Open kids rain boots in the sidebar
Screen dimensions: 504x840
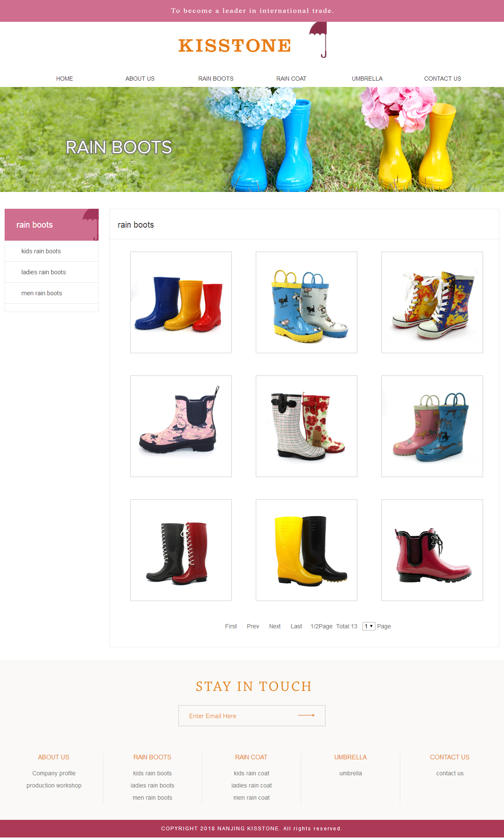(x=41, y=251)
